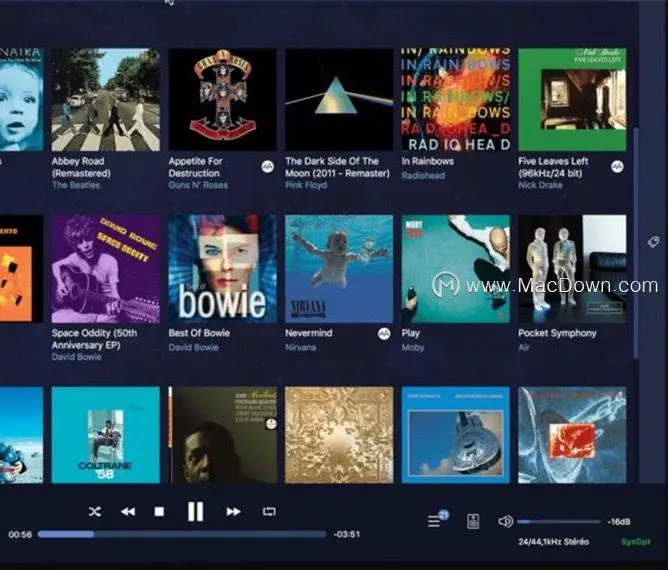668x570 pixels.
Task: Click Pink Floyd artist link
Action: (x=306, y=185)
